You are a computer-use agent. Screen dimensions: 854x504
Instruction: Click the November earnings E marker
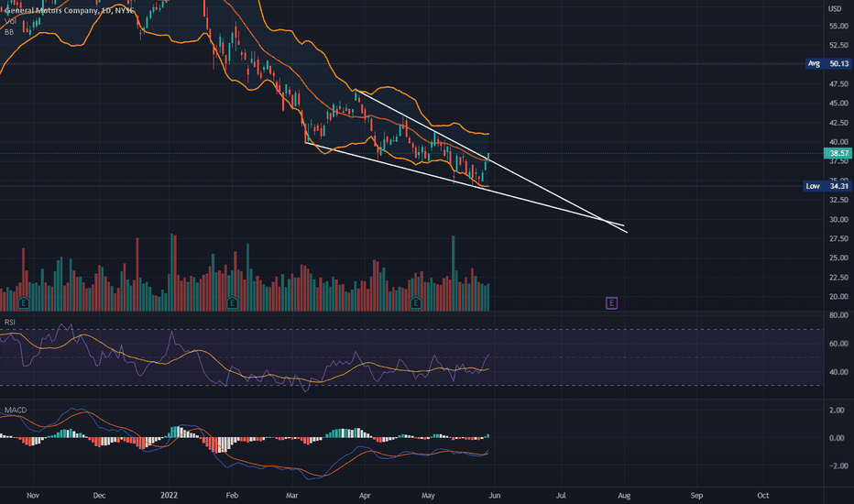(x=24, y=303)
